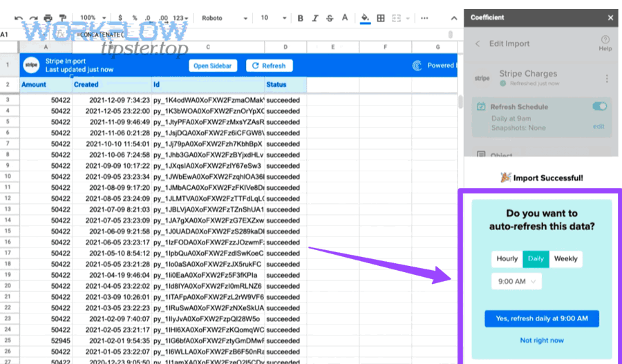This screenshot has height=364, width=622.
Task: Click the Stripe logo in the import header
Action: (31, 65)
